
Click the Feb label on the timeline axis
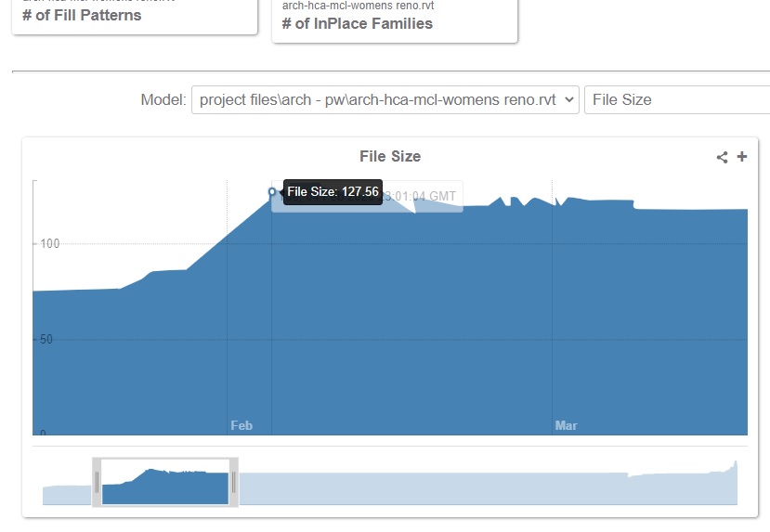(x=241, y=426)
